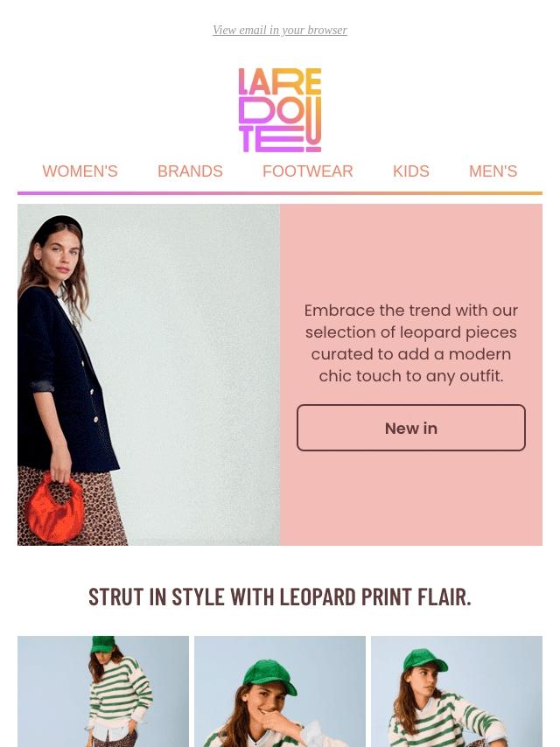Click the La Redoute logo

(x=280, y=110)
